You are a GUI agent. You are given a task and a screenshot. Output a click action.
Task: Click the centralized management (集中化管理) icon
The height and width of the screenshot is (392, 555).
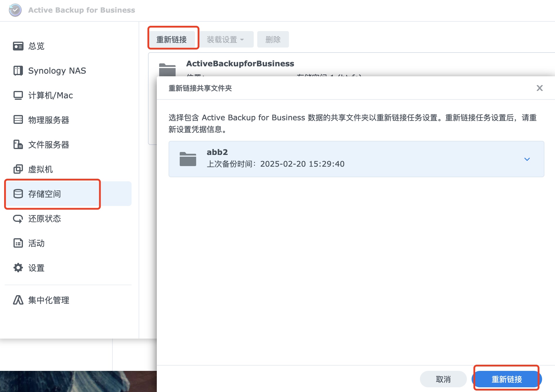tap(18, 300)
